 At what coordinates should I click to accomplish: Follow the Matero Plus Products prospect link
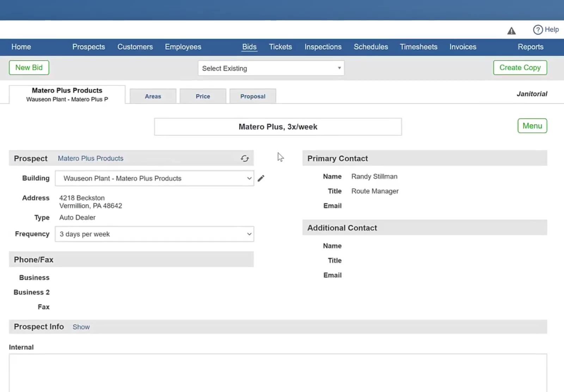(91, 159)
